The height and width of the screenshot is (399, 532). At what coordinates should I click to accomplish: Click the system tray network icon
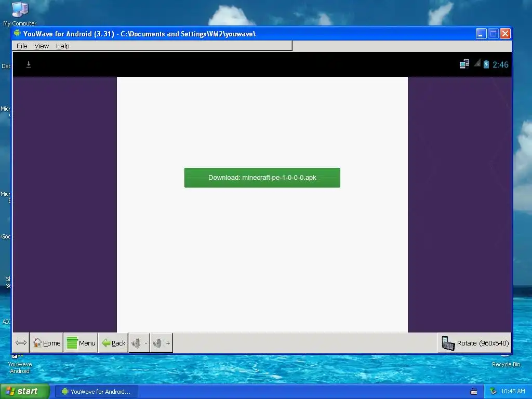[x=493, y=392]
